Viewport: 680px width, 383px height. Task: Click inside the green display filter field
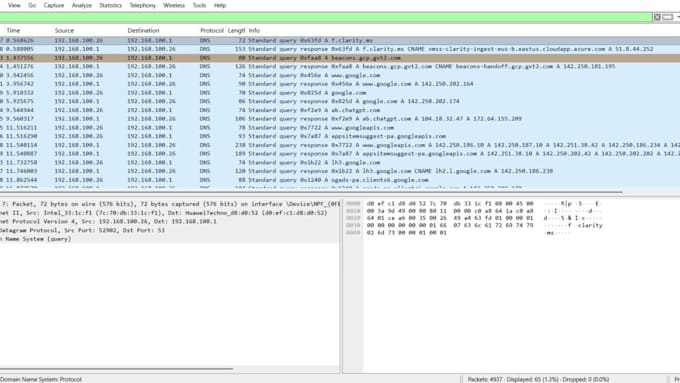click(325, 17)
